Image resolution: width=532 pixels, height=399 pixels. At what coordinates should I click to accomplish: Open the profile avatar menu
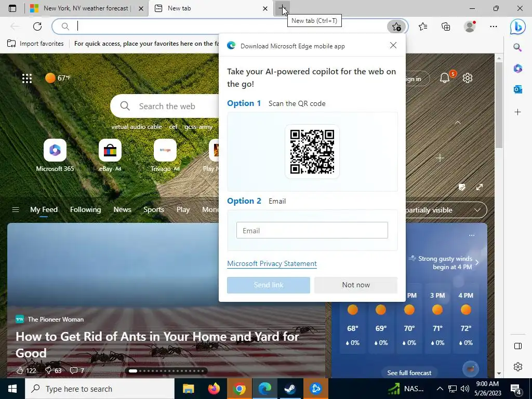470,26
